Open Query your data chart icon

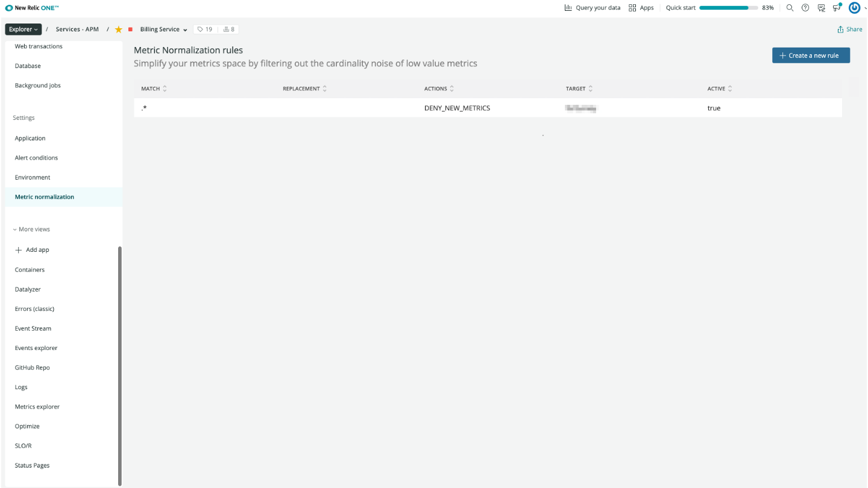coord(568,8)
